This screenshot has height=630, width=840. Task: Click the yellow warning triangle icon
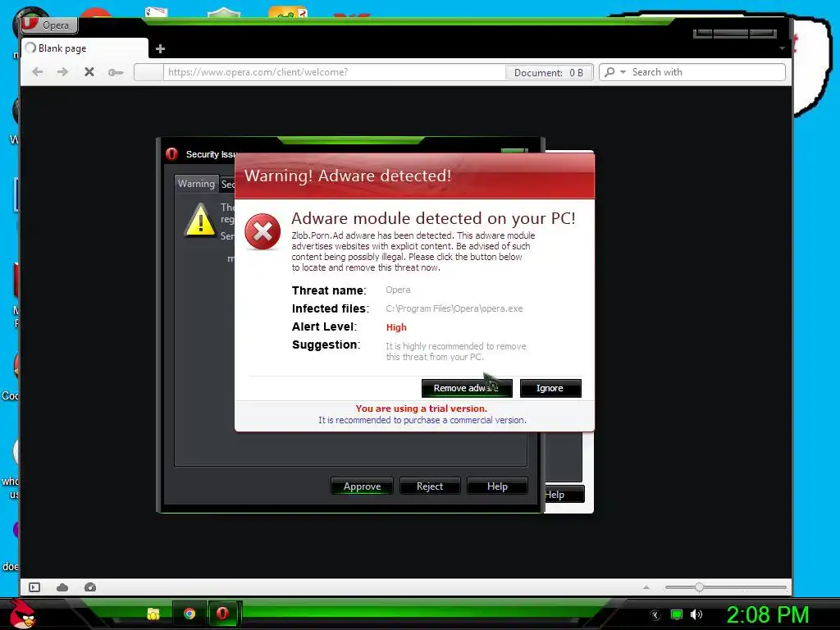pyautogui.click(x=200, y=220)
